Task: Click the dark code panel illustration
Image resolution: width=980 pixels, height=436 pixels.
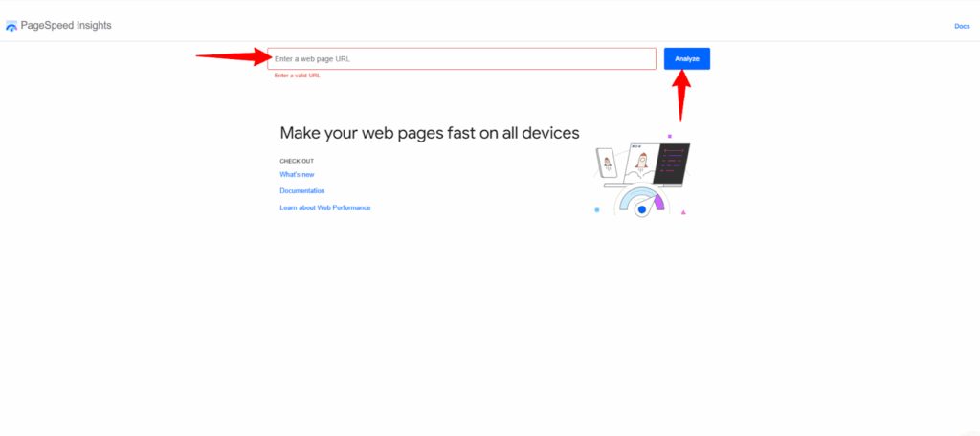Action: click(x=673, y=163)
